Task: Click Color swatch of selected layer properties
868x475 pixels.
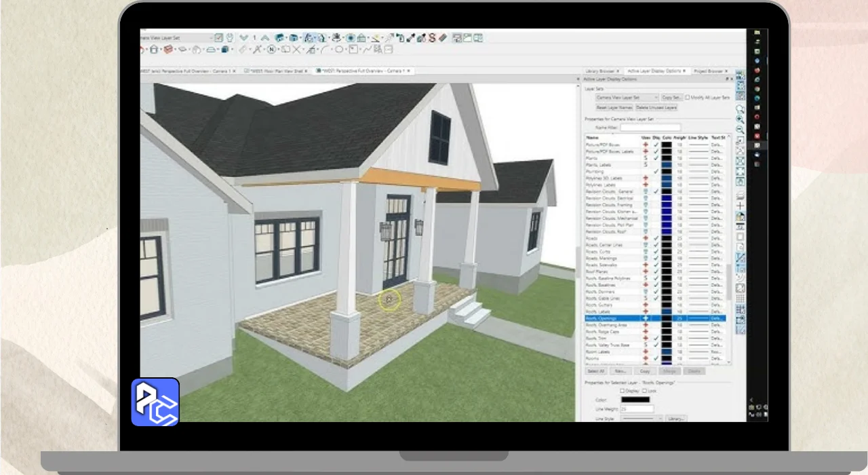Action: click(x=635, y=400)
